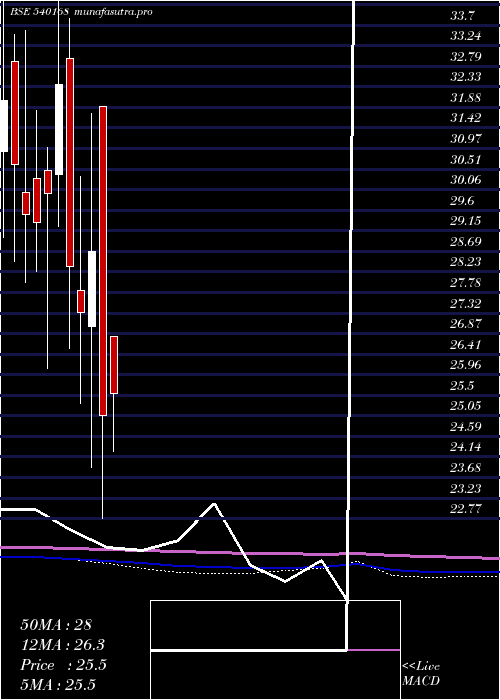
Task: Click the 26.87 price axis label
Action: tap(466, 324)
